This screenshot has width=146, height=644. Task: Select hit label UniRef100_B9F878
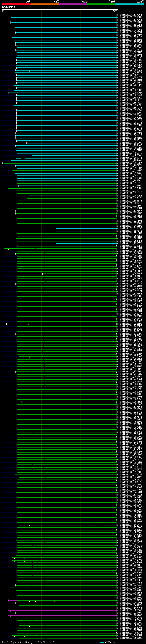click(131, 231)
